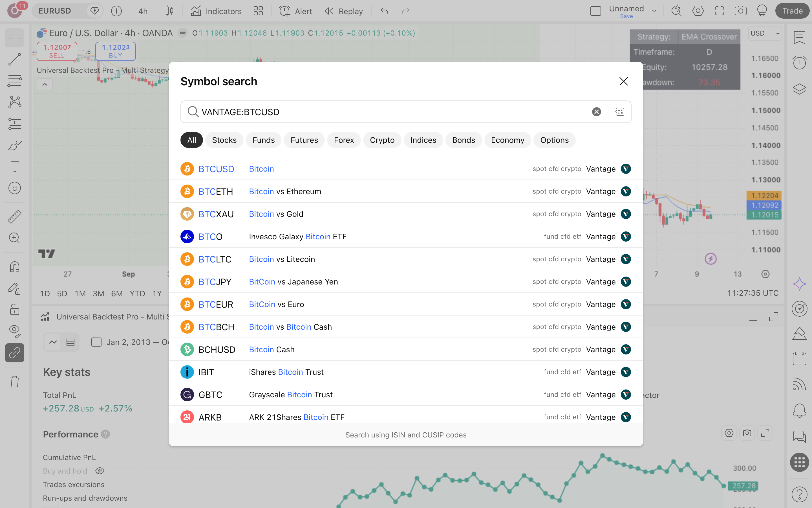Open chart settings hexagon icon
Image resolution: width=812 pixels, height=508 pixels.
698,11
